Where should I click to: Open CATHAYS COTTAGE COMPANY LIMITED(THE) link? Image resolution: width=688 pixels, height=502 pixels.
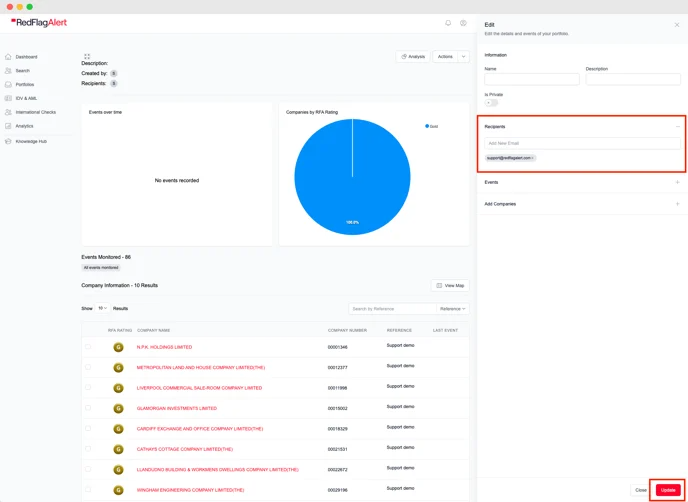185,449
